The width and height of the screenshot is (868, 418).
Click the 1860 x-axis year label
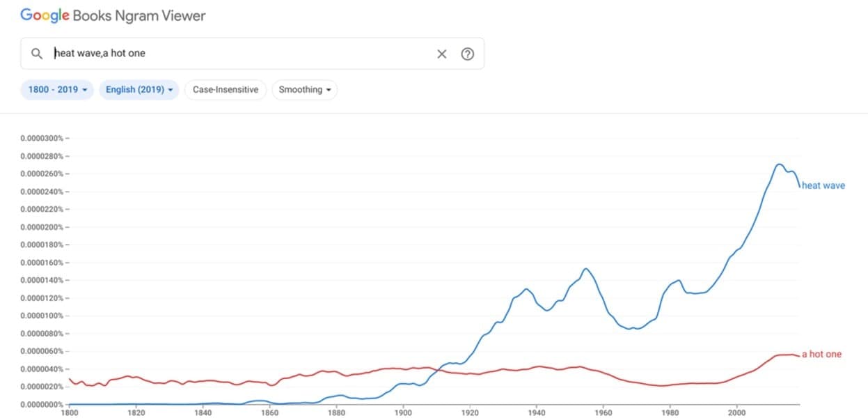tap(269, 412)
